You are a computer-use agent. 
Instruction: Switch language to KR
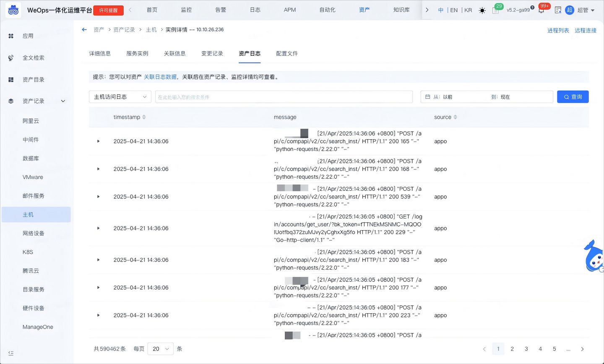pyautogui.click(x=468, y=10)
